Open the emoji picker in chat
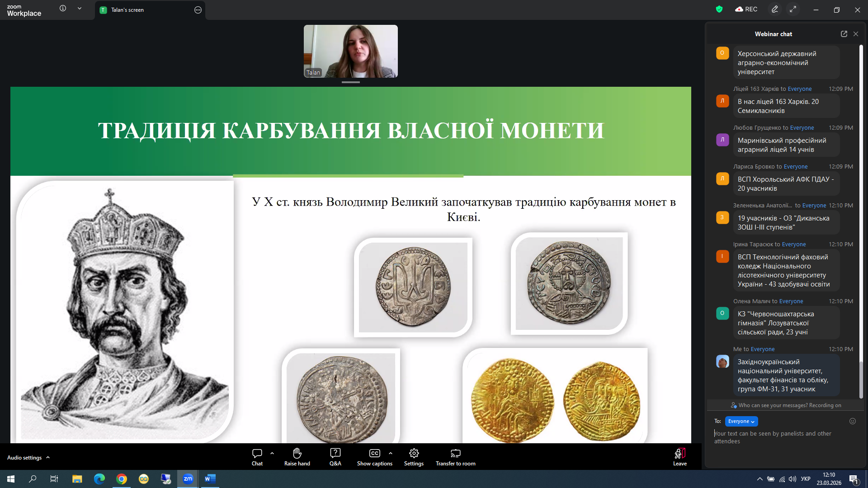 tap(852, 421)
